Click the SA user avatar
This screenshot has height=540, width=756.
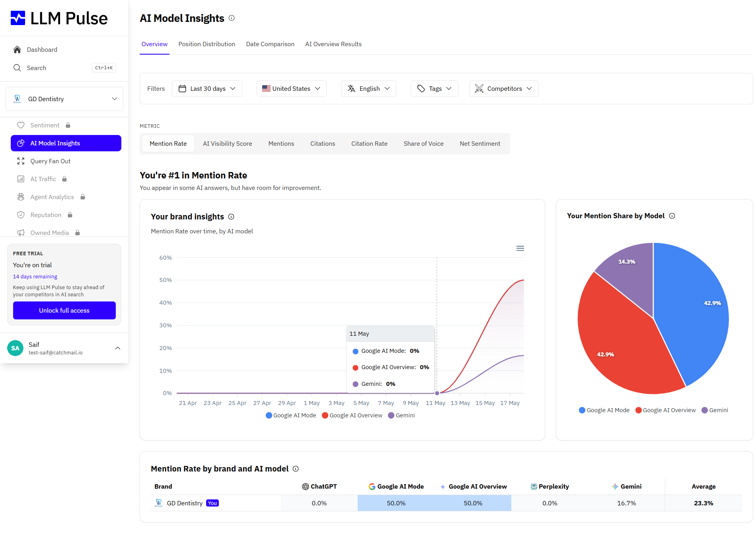pyautogui.click(x=16, y=348)
